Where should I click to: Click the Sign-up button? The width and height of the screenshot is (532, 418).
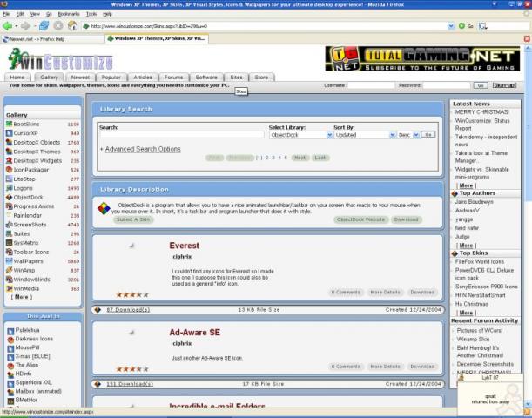tap(504, 85)
